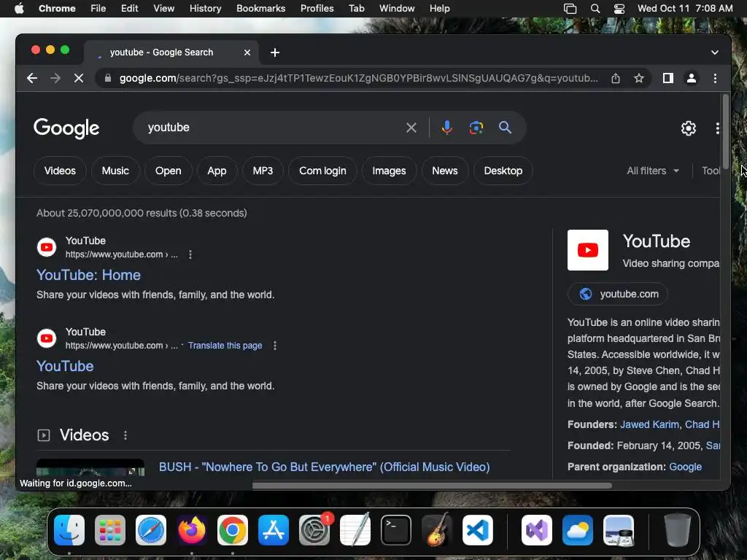Launch Terminal from the dock
This screenshot has width=747, height=560.
click(396, 529)
